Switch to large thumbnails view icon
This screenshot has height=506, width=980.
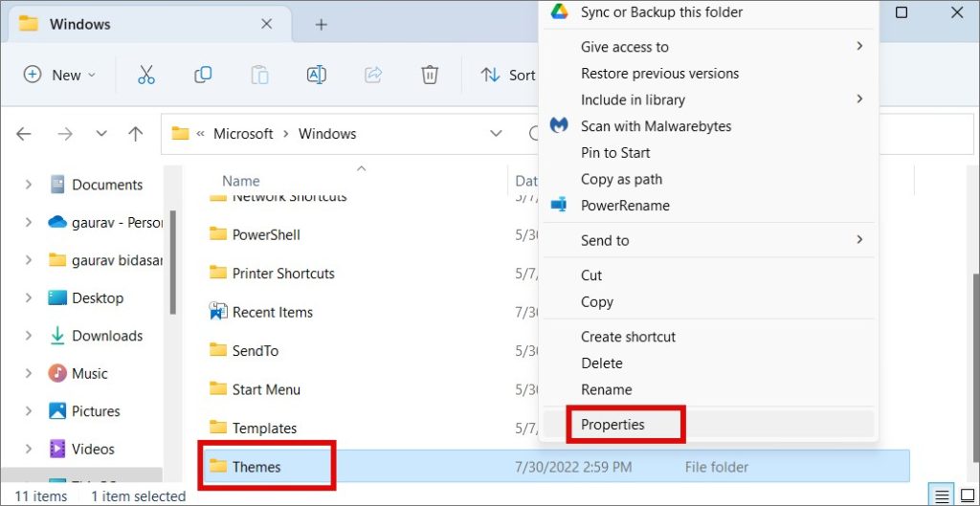tap(967, 495)
